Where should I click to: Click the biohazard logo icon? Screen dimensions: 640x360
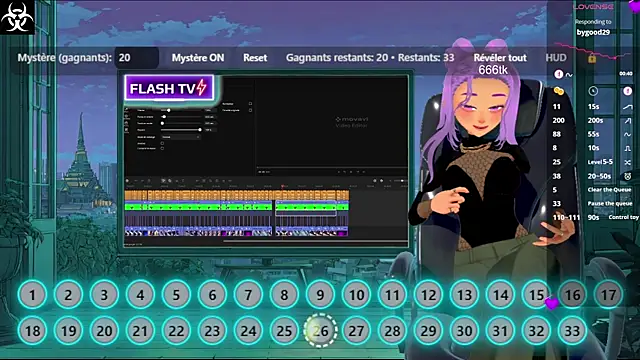(17, 17)
